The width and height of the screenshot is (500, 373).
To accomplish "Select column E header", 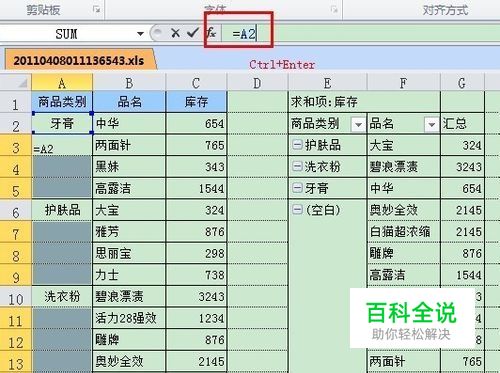I will pyautogui.click(x=328, y=82).
